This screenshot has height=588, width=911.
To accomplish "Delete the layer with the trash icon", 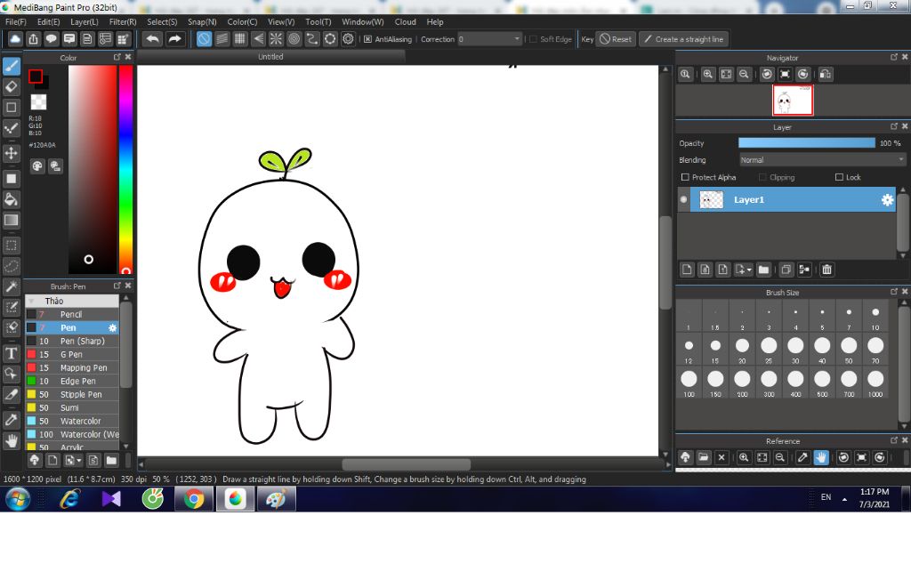I will [826, 270].
